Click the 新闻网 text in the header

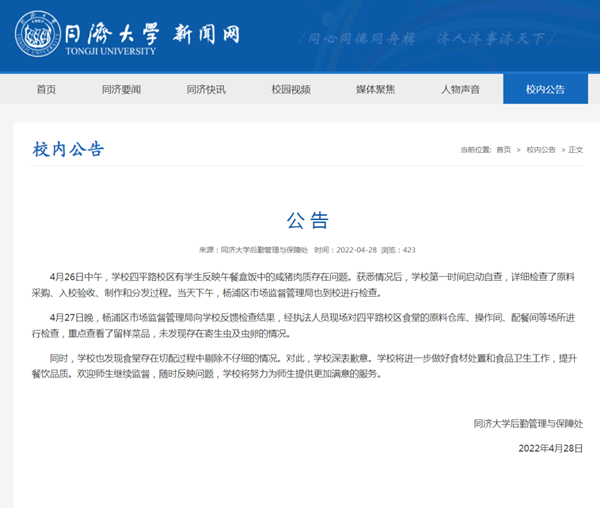[208, 32]
